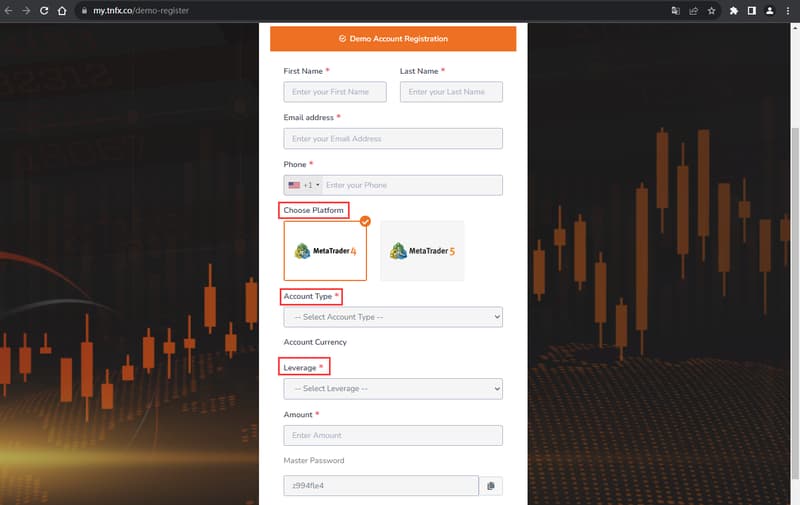Screen dimensions: 800x505
Task: Open the phone country code selector
Action: click(x=304, y=185)
